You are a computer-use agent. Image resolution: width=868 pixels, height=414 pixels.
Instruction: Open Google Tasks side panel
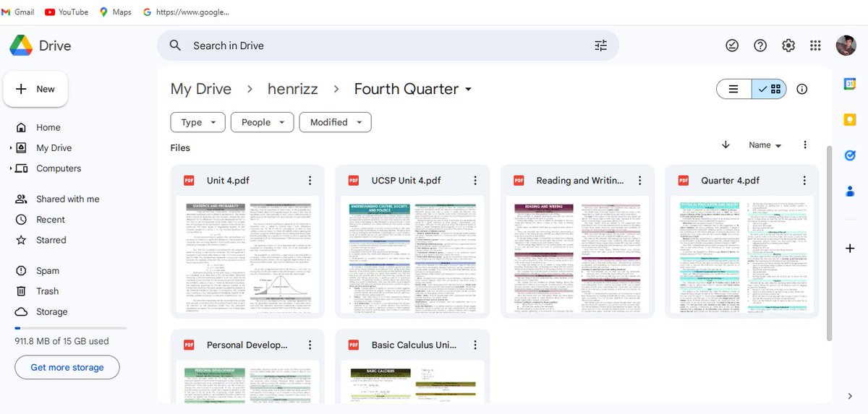point(850,155)
